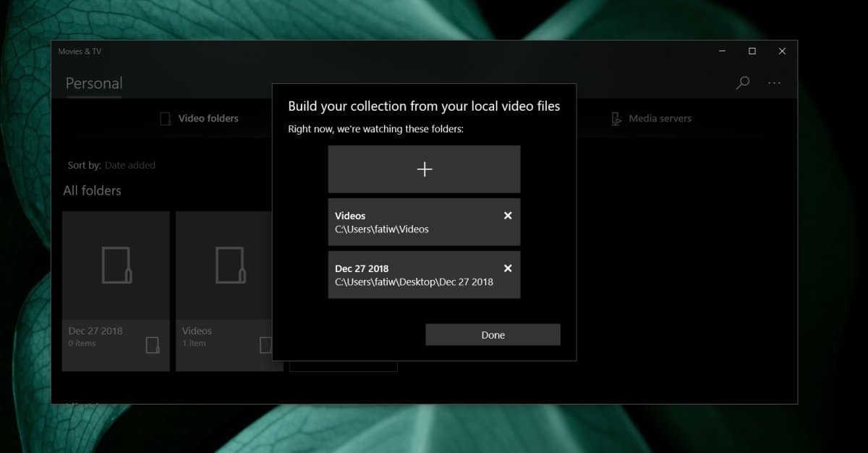Click the small folder icon on Dec 27 2018 tile

pos(152,345)
